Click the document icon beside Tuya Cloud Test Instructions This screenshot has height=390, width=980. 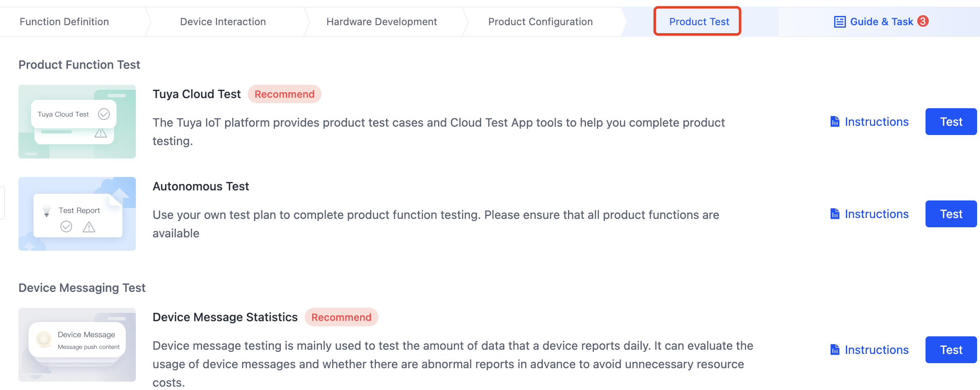[835, 122]
